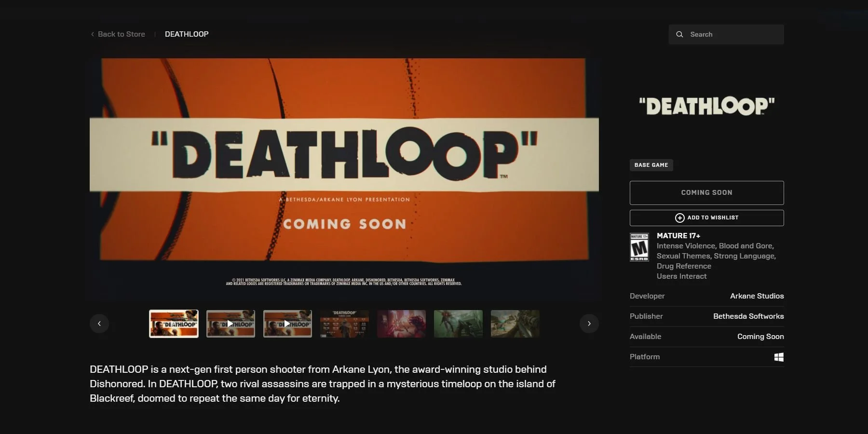The width and height of the screenshot is (868, 434).
Task: Go back via Back to Store link
Action: click(118, 34)
